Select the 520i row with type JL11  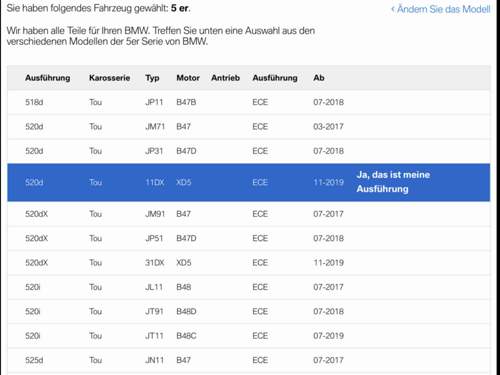point(249,287)
